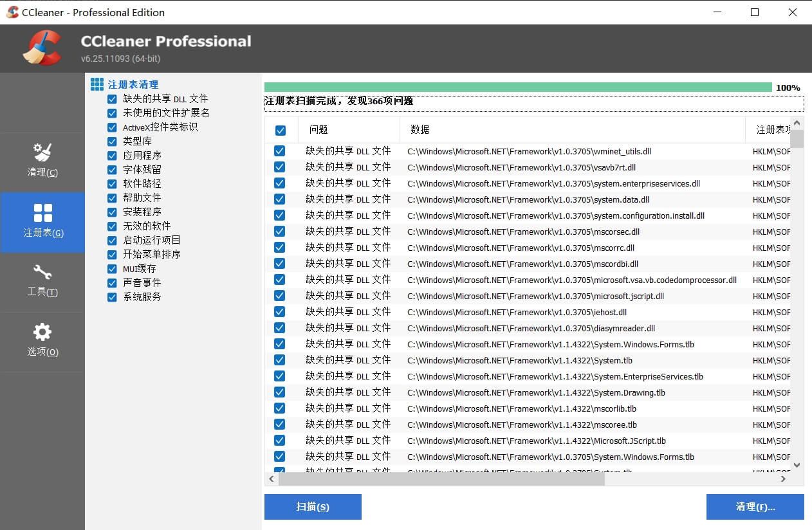Viewport: 812px width, 530px height.
Task: Click the 100% progress label
Action: [788, 88]
